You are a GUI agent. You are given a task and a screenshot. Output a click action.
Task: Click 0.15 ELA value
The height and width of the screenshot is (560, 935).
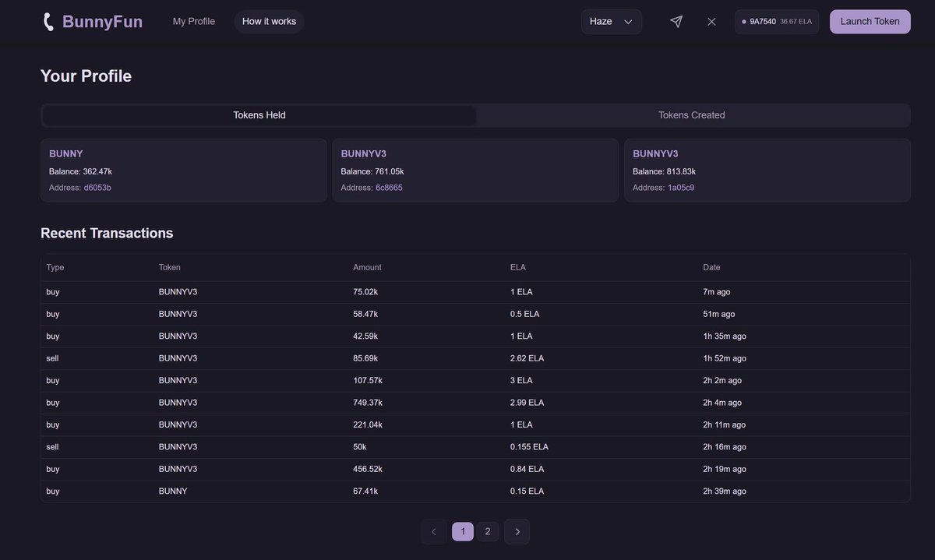pos(527,491)
